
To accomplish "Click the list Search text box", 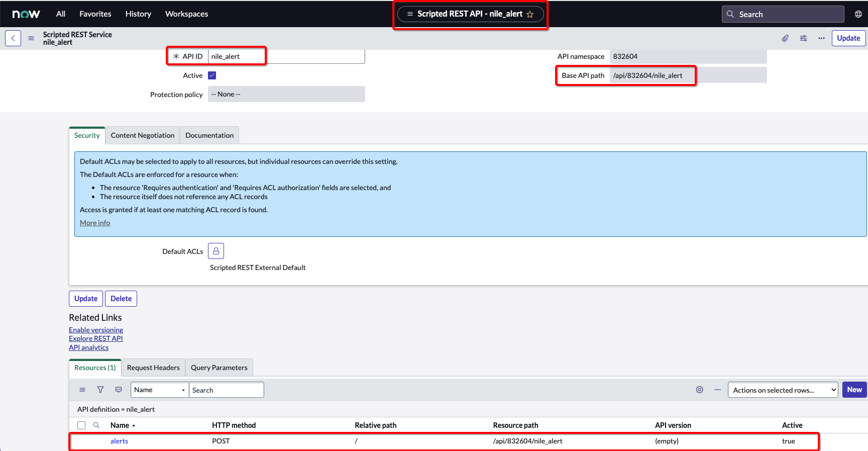I will pos(226,390).
